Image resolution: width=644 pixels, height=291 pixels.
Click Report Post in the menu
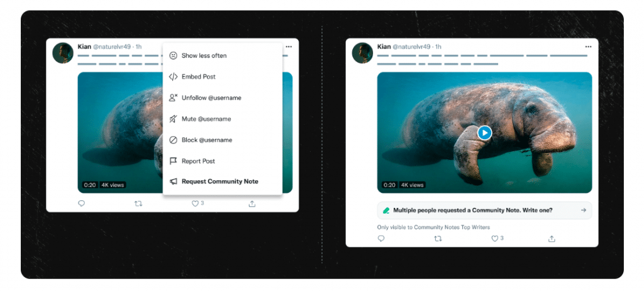198,161
